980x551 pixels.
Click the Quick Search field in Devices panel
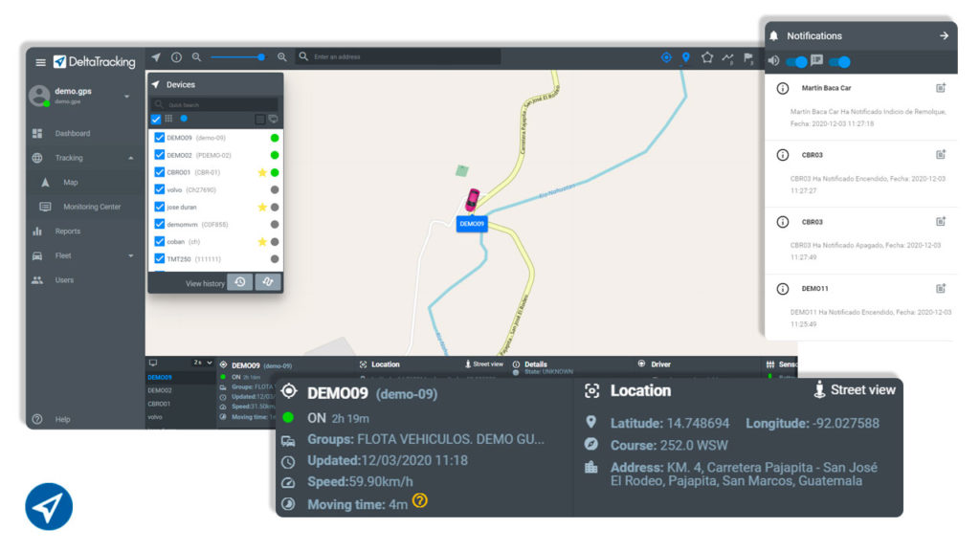click(x=215, y=105)
